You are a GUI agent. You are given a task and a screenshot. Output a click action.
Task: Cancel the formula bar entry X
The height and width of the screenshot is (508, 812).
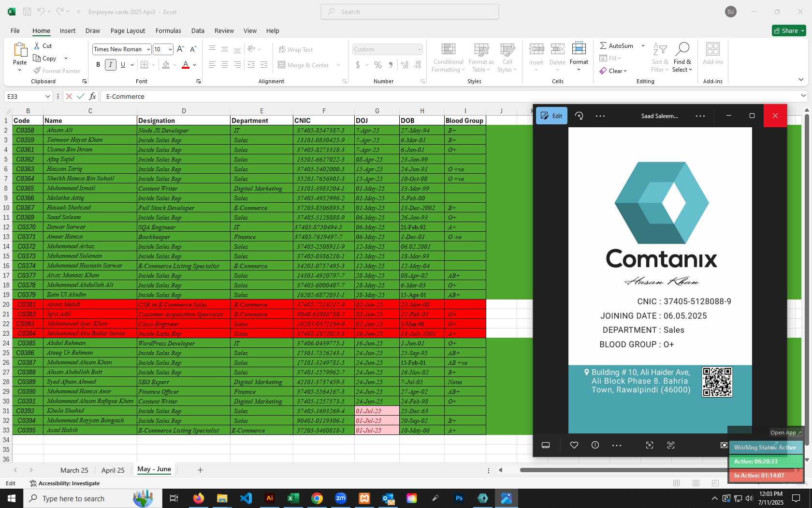pos(69,96)
